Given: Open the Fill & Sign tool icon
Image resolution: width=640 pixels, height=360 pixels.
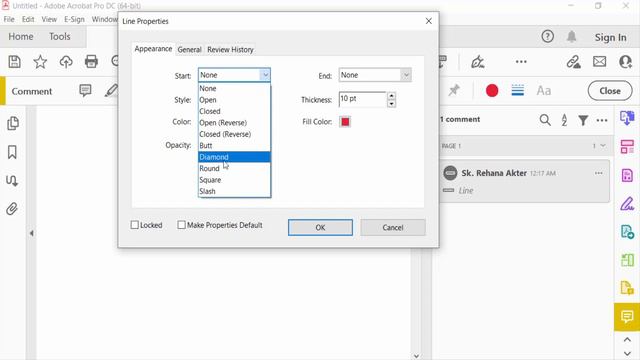Looking at the screenshot, I should tap(627, 204).
